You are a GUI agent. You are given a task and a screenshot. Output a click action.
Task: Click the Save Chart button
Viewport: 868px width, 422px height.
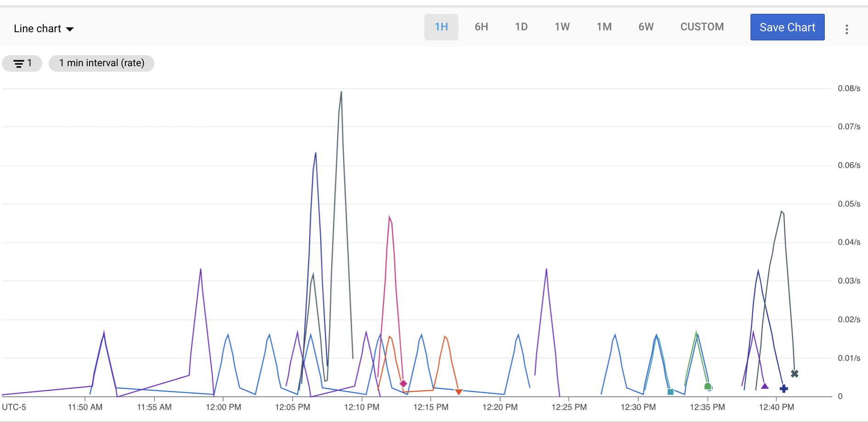(x=787, y=27)
